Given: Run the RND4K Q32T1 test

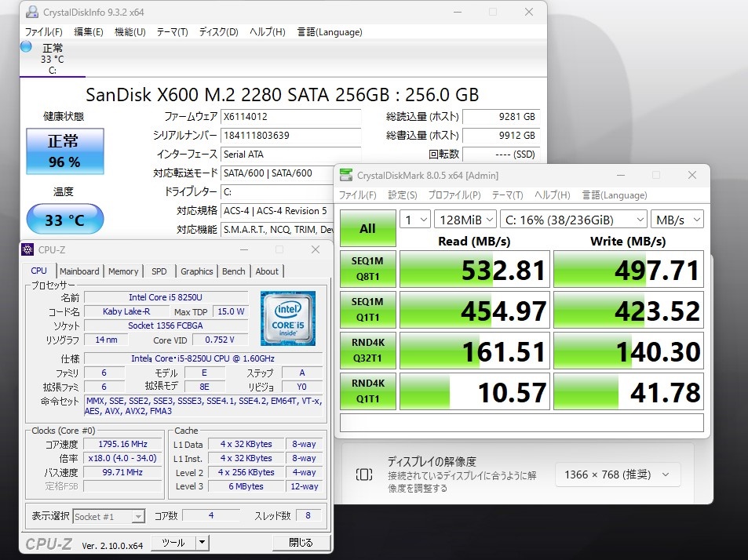Looking at the screenshot, I should click(x=368, y=351).
